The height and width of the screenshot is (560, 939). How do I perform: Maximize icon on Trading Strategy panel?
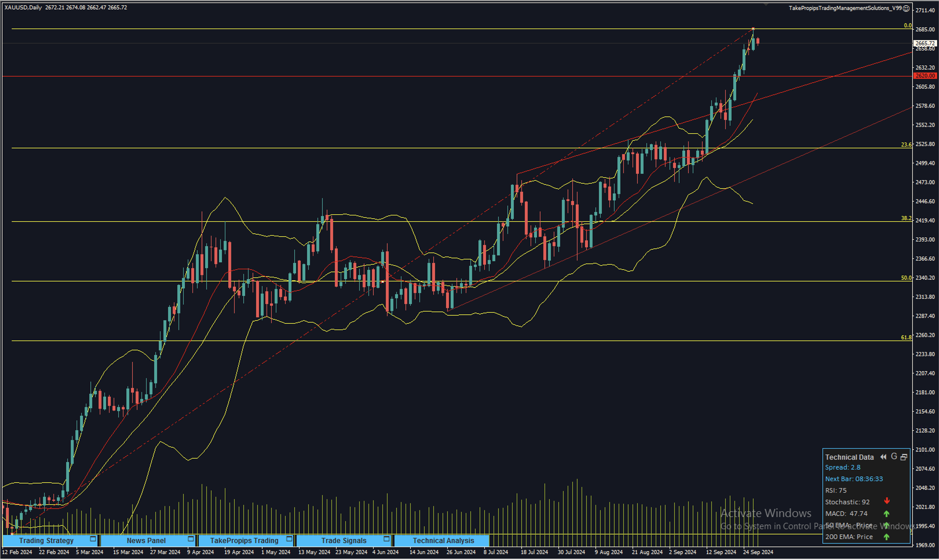(93, 539)
